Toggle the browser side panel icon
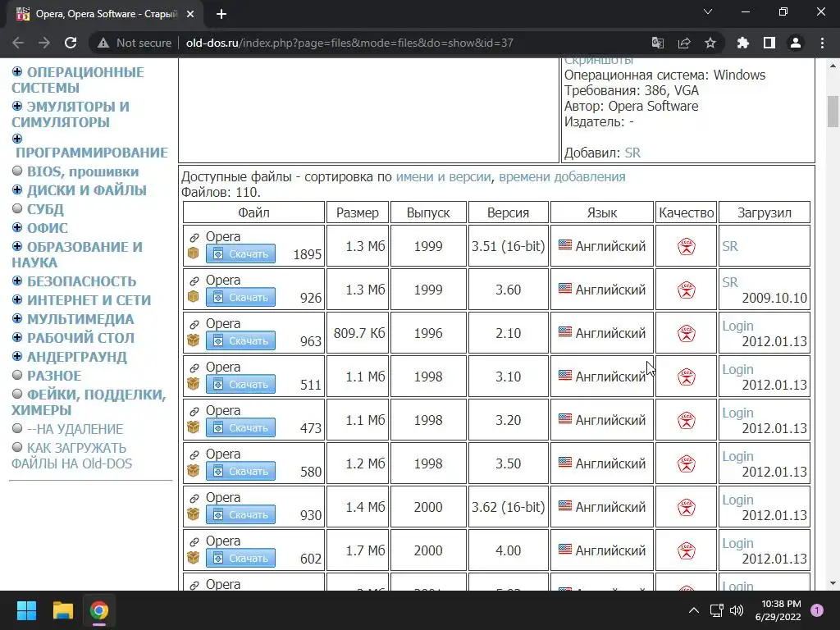840x630 pixels. tap(769, 43)
